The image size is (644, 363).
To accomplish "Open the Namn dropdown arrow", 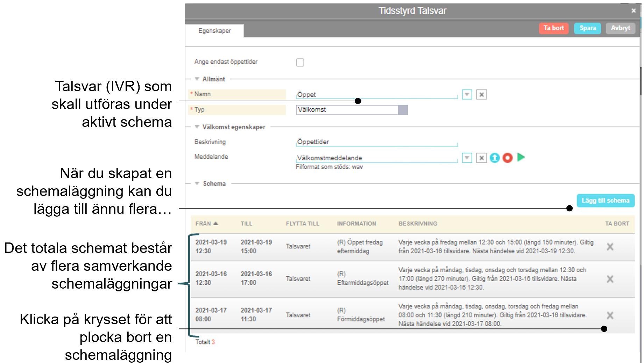I will click(467, 94).
